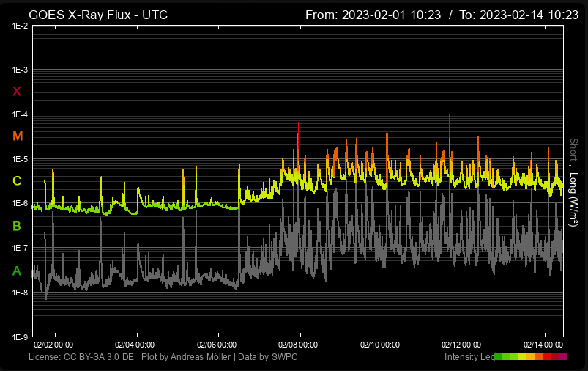Click the License CC BY-SA 3.0 DE text
This screenshot has width=588, height=371.
[81, 357]
